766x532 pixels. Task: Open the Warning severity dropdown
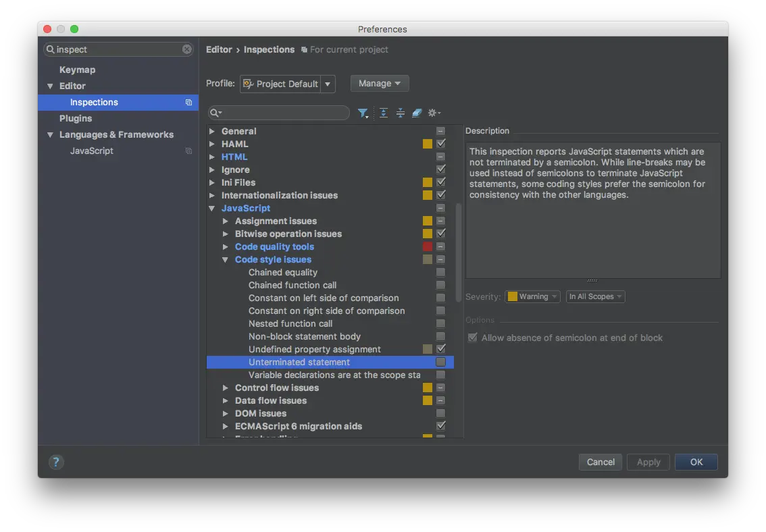[533, 296]
